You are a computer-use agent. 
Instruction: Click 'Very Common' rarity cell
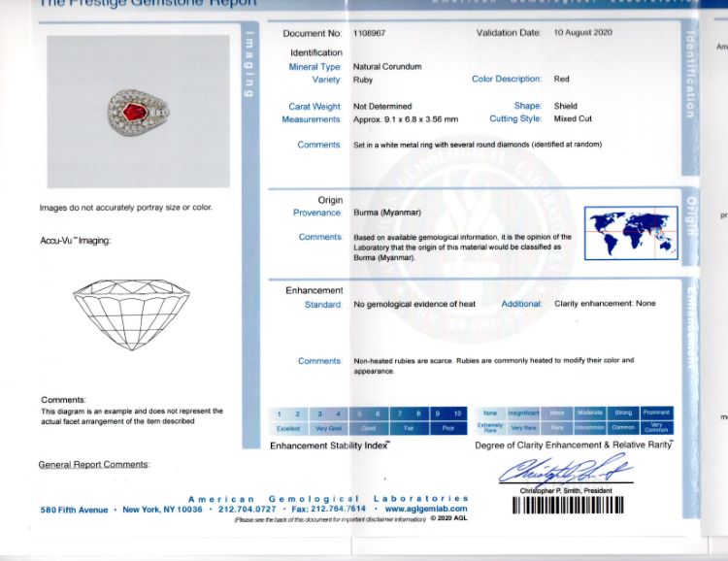pos(656,428)
